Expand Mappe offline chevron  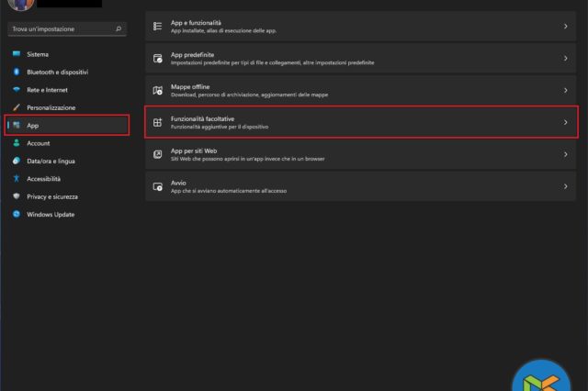coord(566,90)
